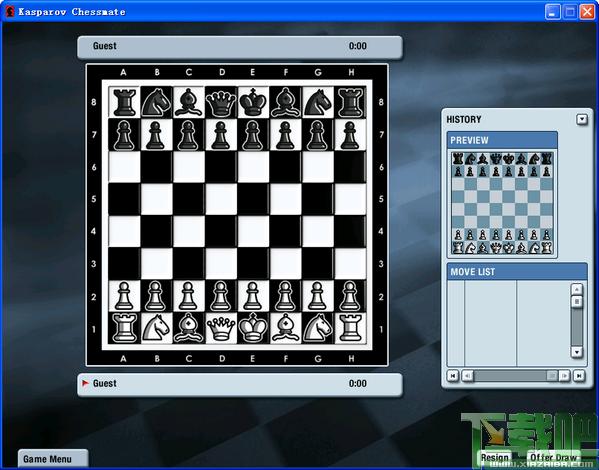Step forward one move in history

(564, 376)
